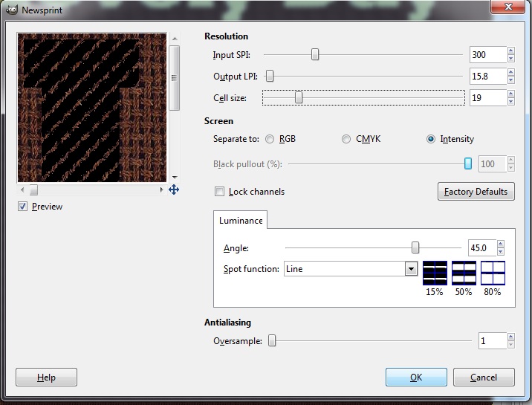Click the Factory Defaults button
This screenshot has height=405, width=532.
click(476, 192)
